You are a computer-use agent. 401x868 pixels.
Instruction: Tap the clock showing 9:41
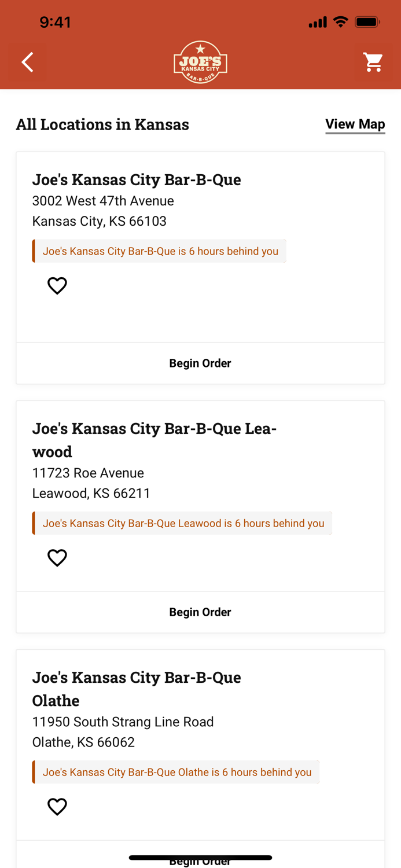coord(56,21)
